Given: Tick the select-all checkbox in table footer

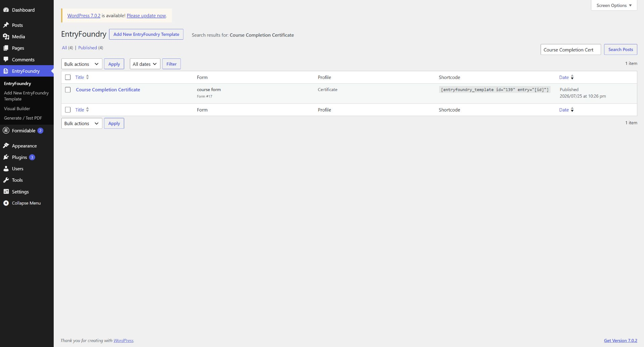Looking at the screenshot, I should (x=68, y=110).
